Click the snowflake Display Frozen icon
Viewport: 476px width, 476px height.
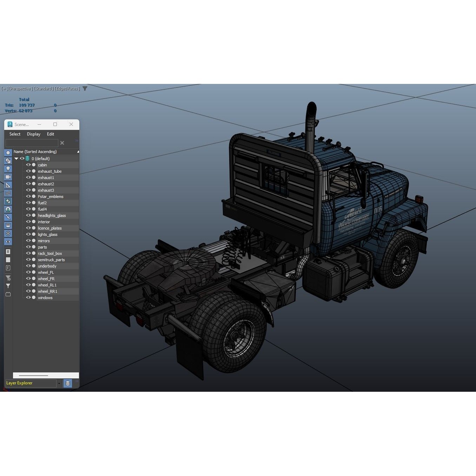(x=8, y=233)
